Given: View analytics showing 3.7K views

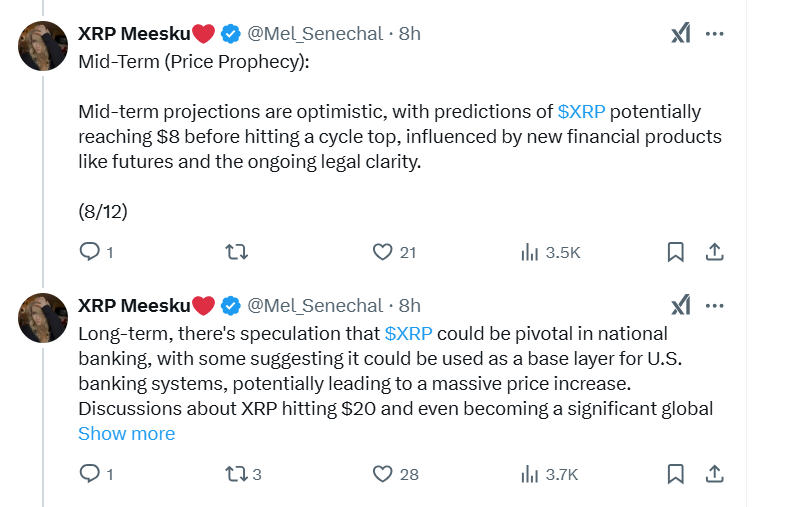Looking at the screenshot, I should (530, 474).
